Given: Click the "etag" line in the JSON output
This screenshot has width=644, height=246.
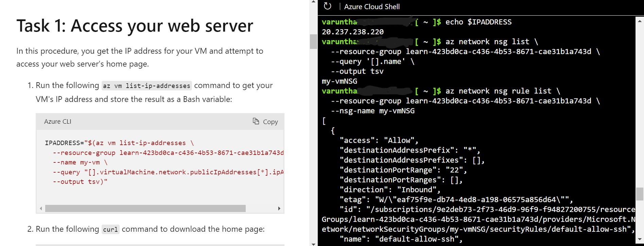Looking at the screenshot, I should (x=456, y=199).
